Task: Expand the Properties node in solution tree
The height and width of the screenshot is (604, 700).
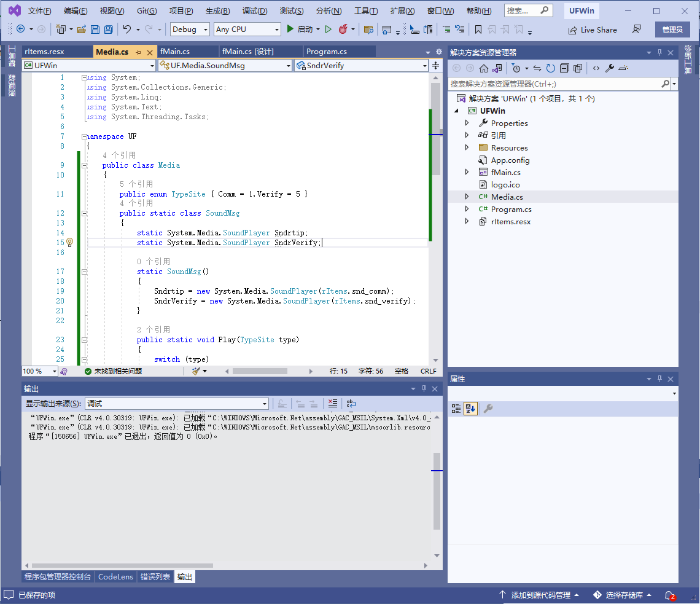Action: [x=467, y=123]
